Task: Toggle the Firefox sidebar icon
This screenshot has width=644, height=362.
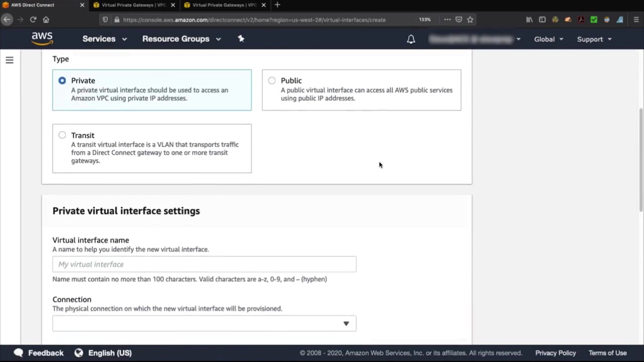Action: tap(542, 20)
